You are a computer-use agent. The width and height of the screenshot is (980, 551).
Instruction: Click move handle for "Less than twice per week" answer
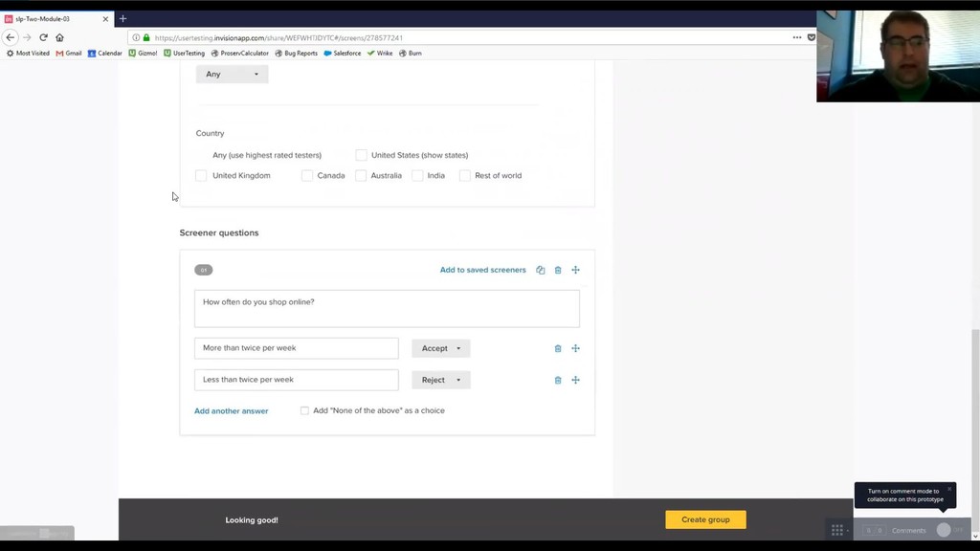click(x=575, y=380)
